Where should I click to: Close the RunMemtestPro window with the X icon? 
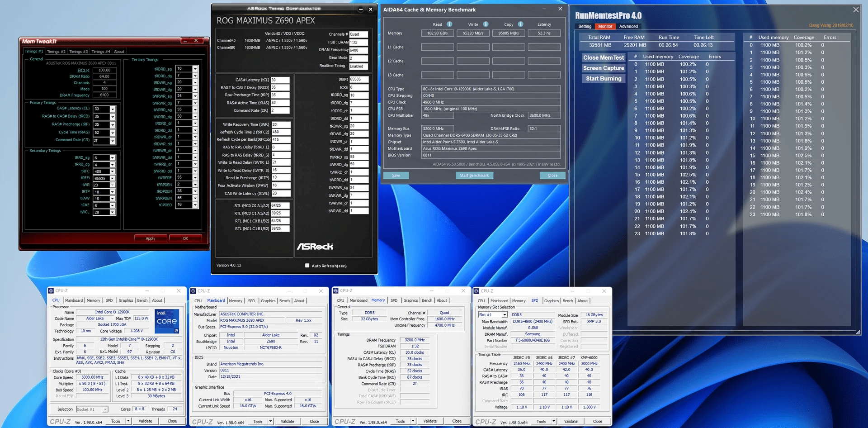(856, 10)
